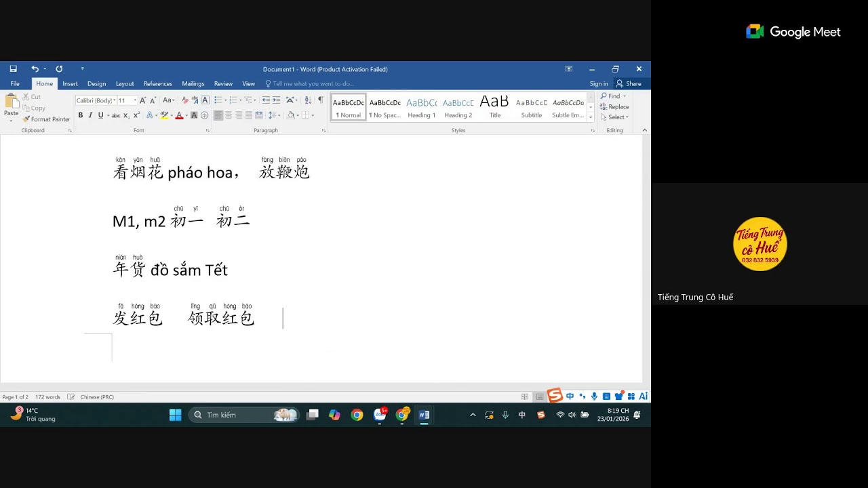Clear all formatting with the eraser icon
This screenshot has height=488, width=868.
tap(185, 100)
